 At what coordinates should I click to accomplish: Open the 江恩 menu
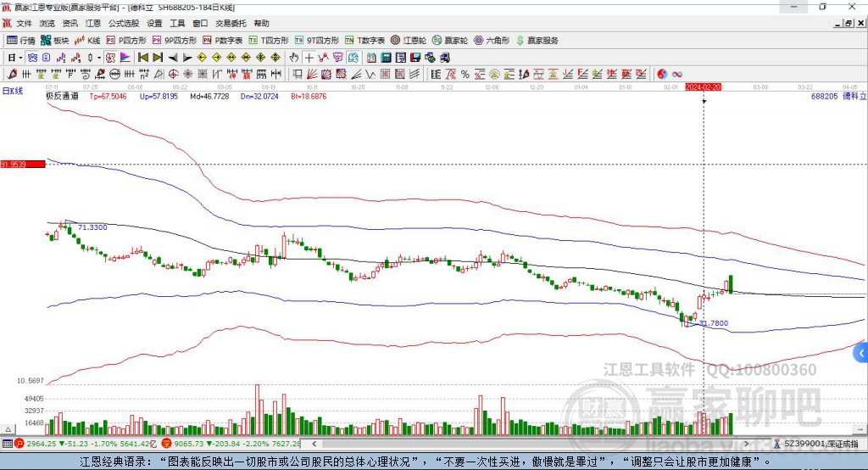(93, 23)
